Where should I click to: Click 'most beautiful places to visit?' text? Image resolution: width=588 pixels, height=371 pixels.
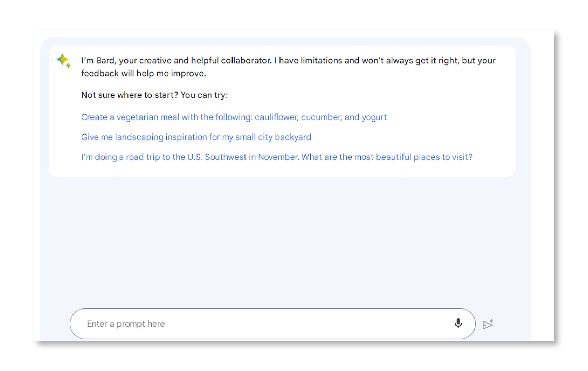coord(413,157)
